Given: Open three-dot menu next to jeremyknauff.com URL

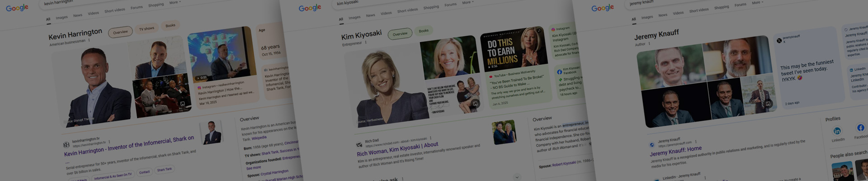Looking at the screenshot, I should tap(696, 142).
